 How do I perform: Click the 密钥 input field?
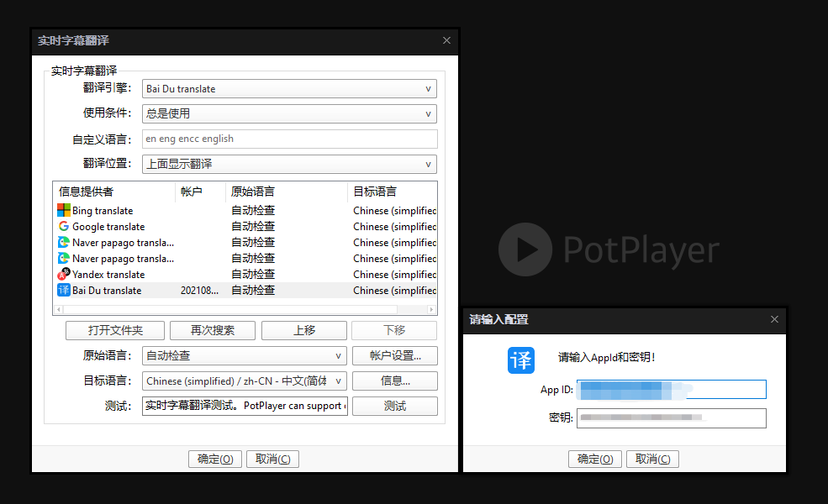[671, 418]
